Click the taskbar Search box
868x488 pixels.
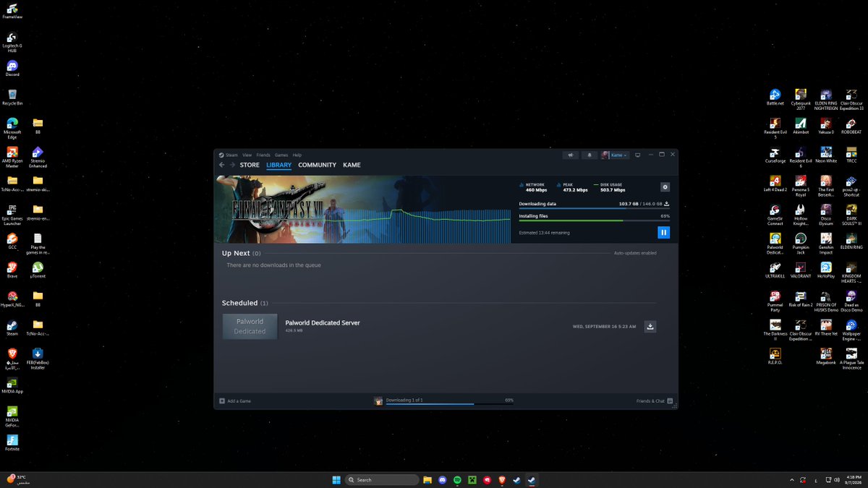pos(382,479)
